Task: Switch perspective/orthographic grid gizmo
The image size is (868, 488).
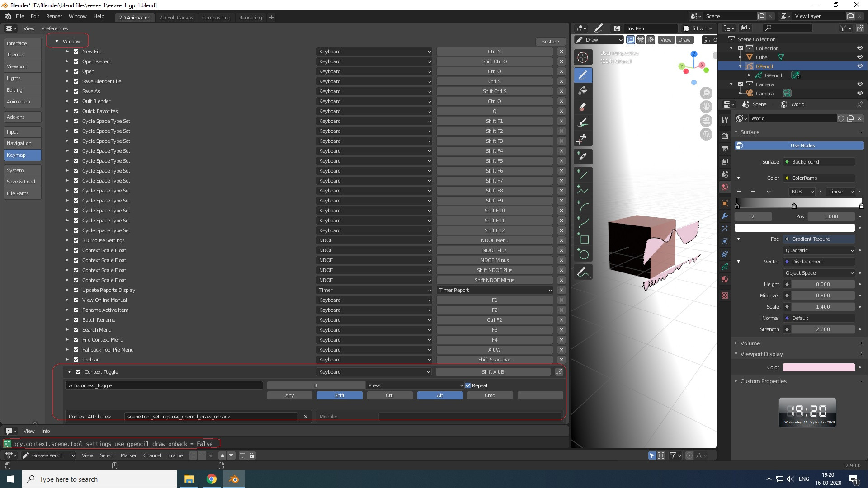Action: point(706,135)
